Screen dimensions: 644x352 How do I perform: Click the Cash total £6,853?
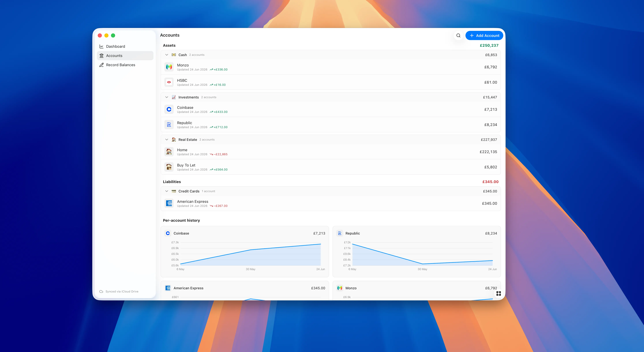[491, 55]
